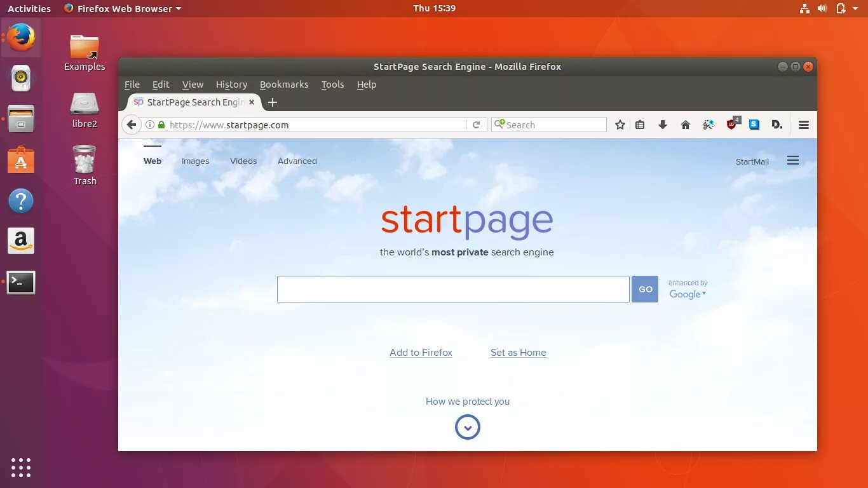Open Amazon launcher in the dock
Screen dimensions: 868x488
click(21, 241)
